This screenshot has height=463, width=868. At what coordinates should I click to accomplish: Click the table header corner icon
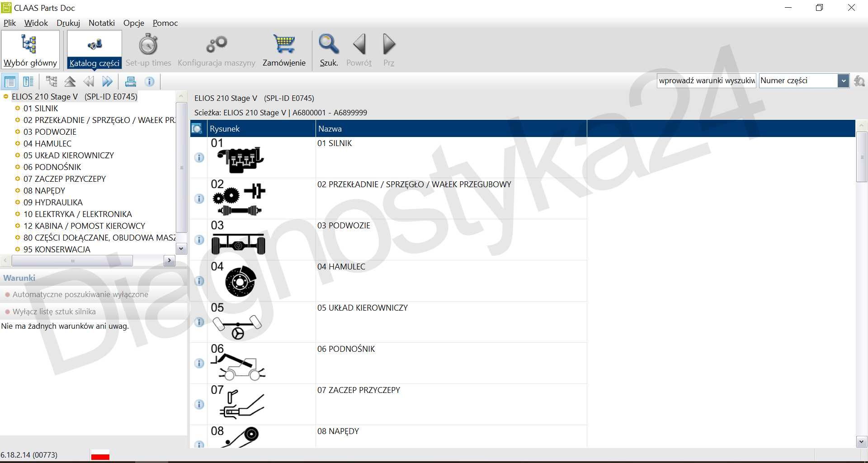[197, 129]
